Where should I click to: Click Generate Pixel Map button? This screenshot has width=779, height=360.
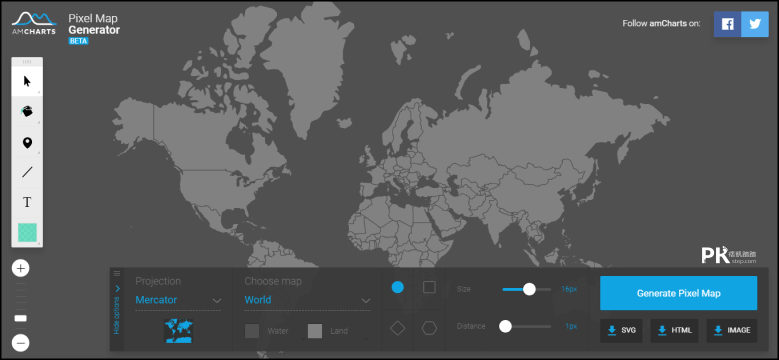(678, 293)
